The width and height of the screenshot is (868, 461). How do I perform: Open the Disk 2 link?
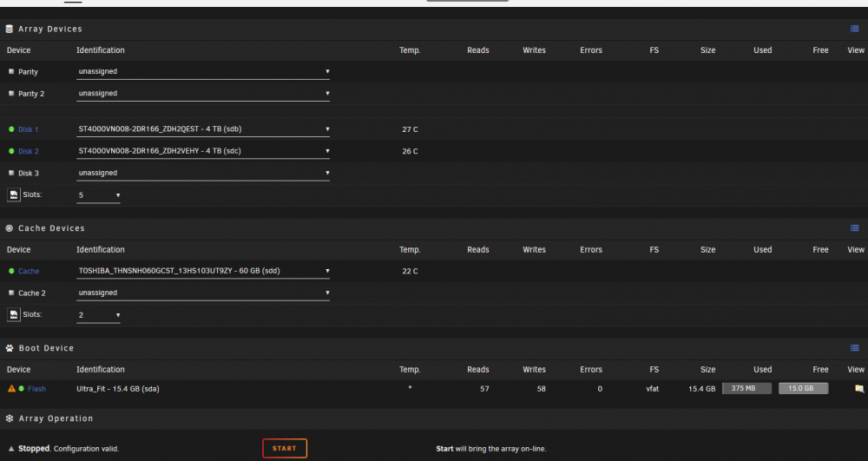[x=29, y=151]
